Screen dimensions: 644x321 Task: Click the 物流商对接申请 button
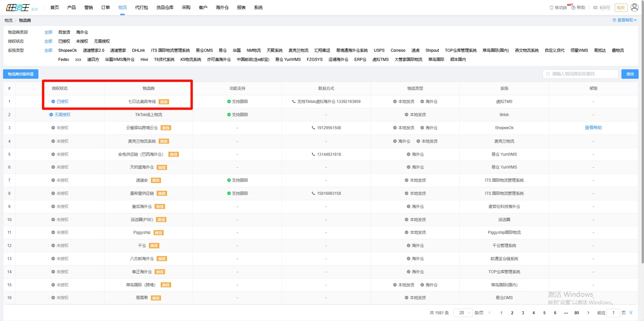[21, 74]
